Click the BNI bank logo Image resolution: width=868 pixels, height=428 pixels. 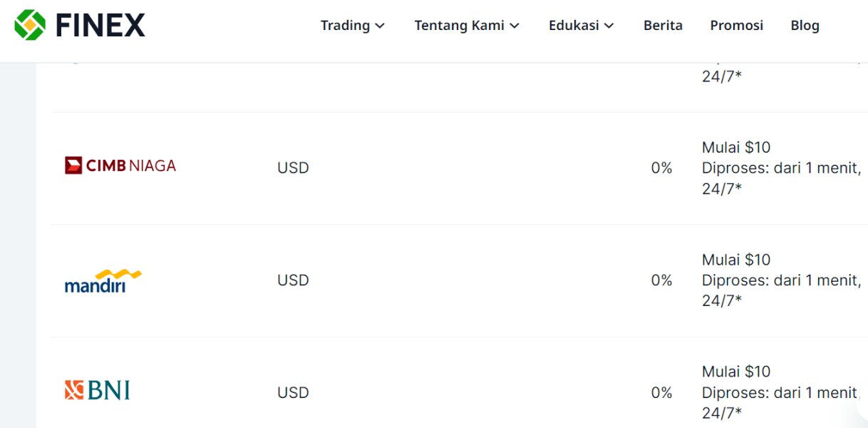click(97, 390)
